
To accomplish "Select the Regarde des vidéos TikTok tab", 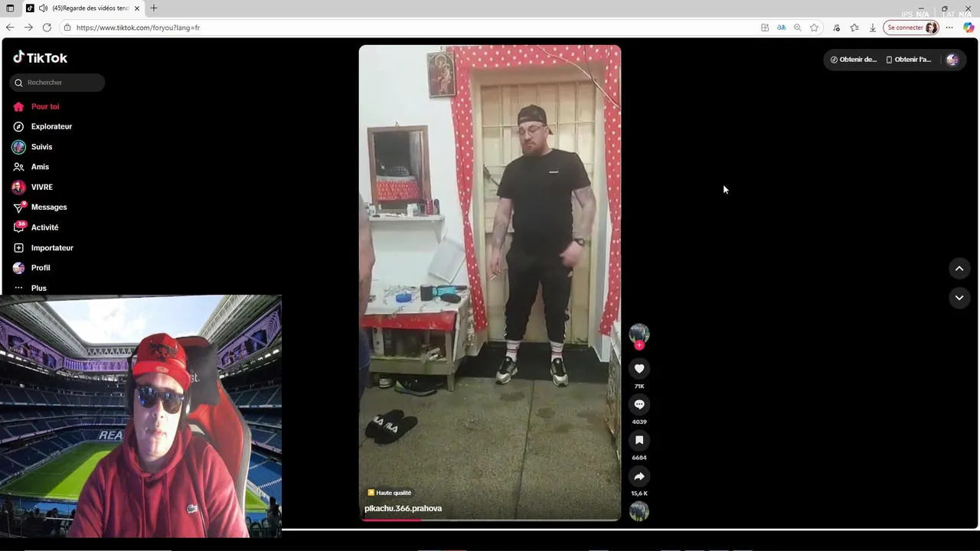I will (83, 8).
